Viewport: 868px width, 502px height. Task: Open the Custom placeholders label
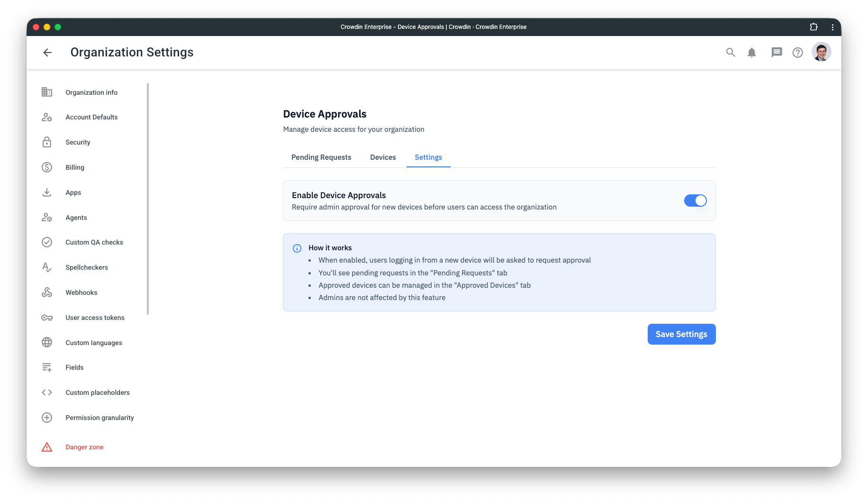pyautogui.click(x=98, y=392)
